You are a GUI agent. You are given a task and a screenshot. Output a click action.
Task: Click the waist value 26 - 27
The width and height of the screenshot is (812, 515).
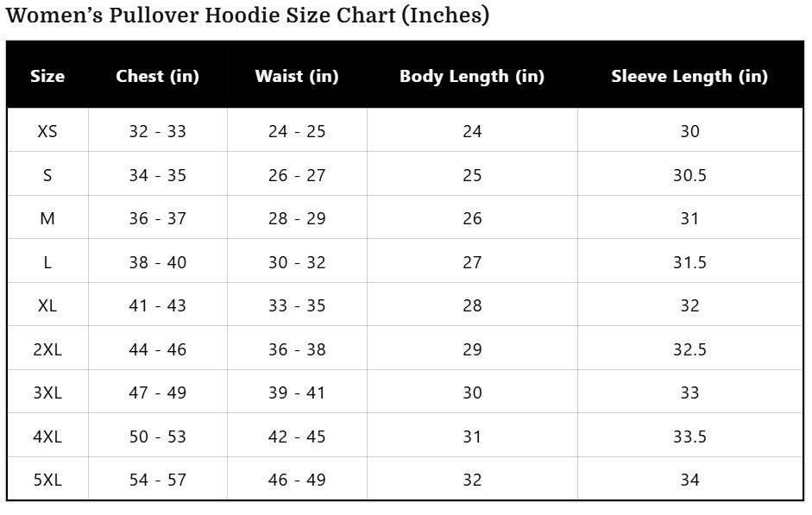pos(297,175)
